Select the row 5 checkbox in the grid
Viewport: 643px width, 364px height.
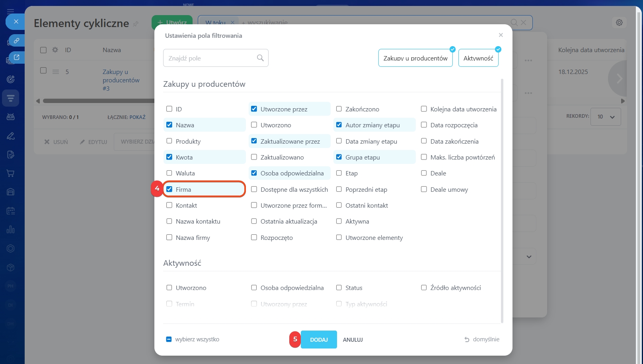click(43, 70)
